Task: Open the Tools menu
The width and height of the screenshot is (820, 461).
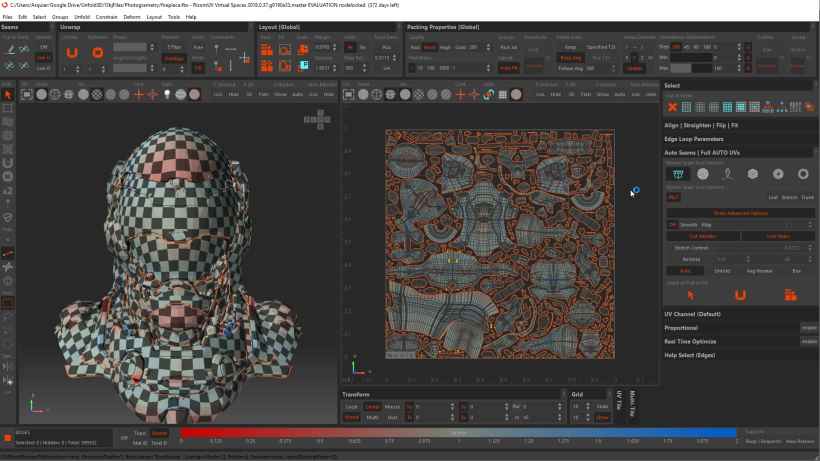Action: (174, 17)
